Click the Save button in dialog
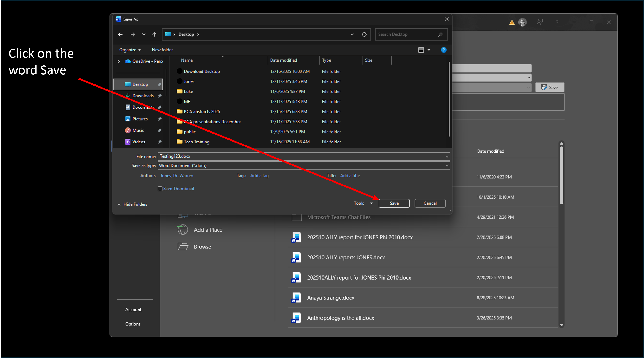This screenshot has height=358, width=644. tap(394, 203)
